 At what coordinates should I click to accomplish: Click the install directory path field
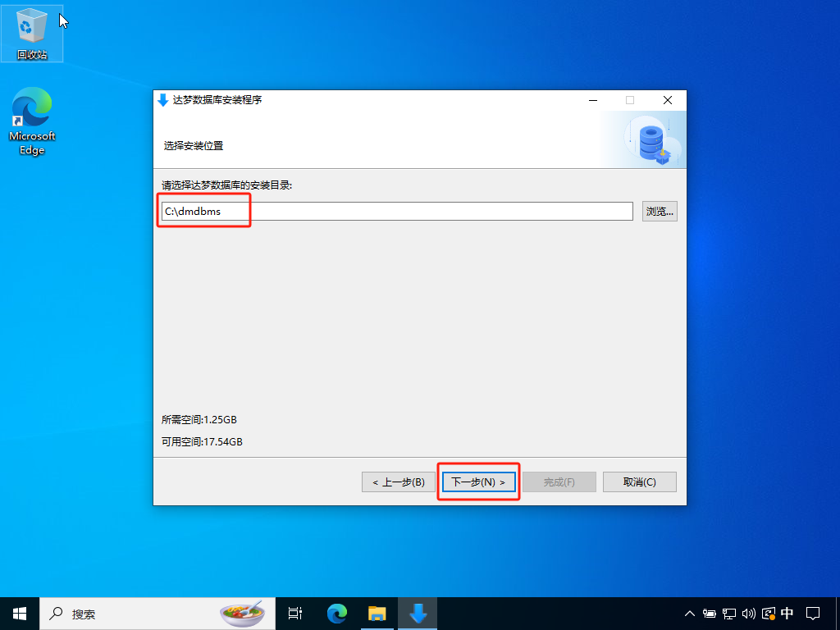[x=397, y=211]
